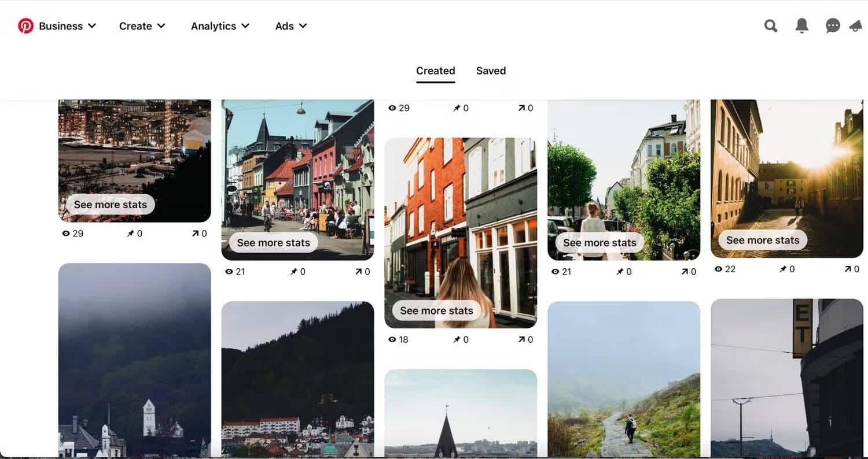Click See more stats on the night cityscape pin
Viewport: 868px width, 459px height.
(110, 204)
